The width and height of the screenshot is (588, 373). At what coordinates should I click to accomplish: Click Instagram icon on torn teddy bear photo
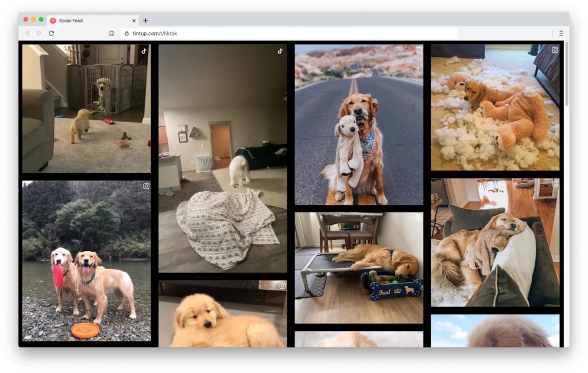coord(555,50)
